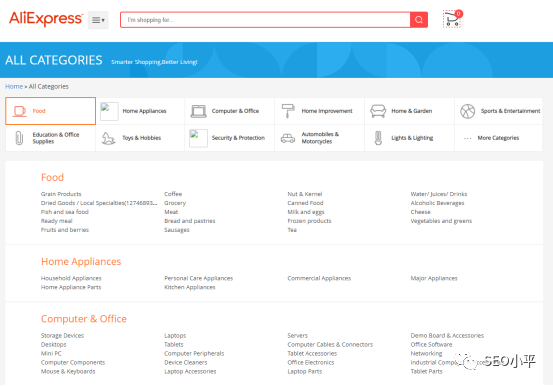Click the Home & Garden sofa icon

[378, 111]
